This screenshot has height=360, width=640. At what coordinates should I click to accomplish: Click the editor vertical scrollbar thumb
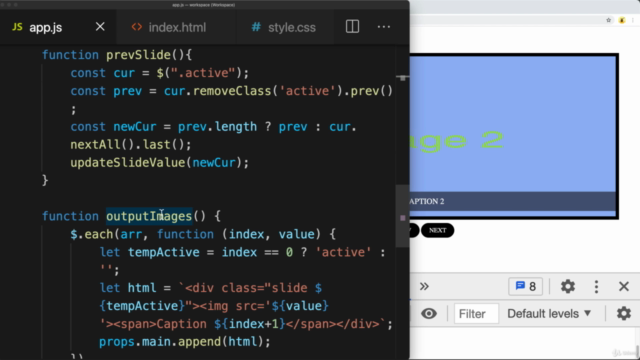point(402,216)
